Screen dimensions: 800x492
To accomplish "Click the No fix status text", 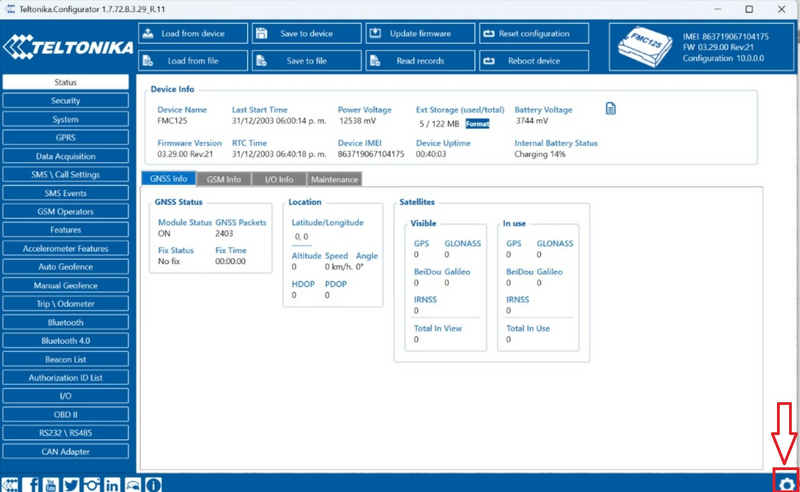I will click(x=169, y=261).
